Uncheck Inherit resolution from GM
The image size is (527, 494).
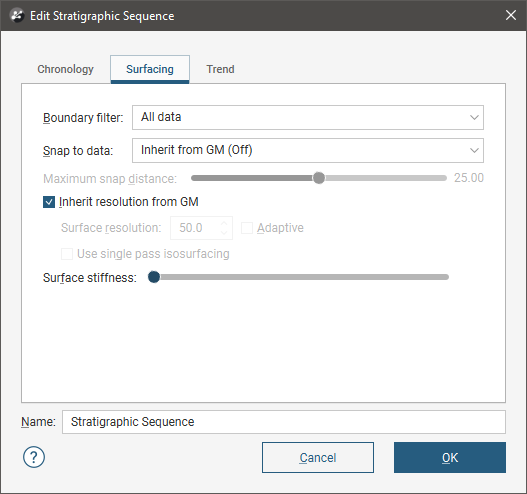click(49, 202)
